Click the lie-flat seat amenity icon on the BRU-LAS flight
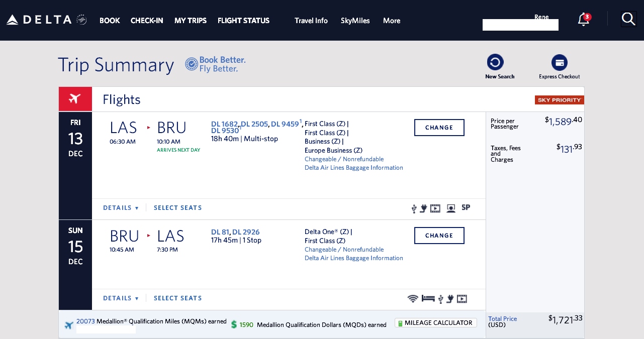644x339 pixels. coord(428,298)
